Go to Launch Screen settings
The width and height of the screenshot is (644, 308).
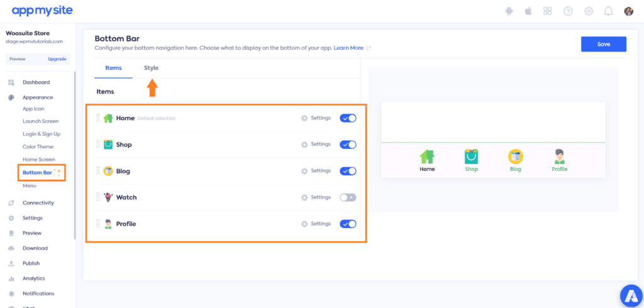[x=41, y=121]
